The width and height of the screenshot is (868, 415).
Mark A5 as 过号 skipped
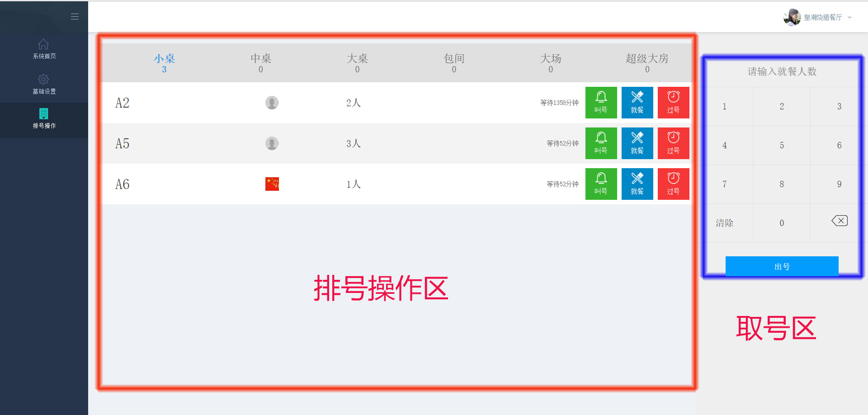(673, 143)
